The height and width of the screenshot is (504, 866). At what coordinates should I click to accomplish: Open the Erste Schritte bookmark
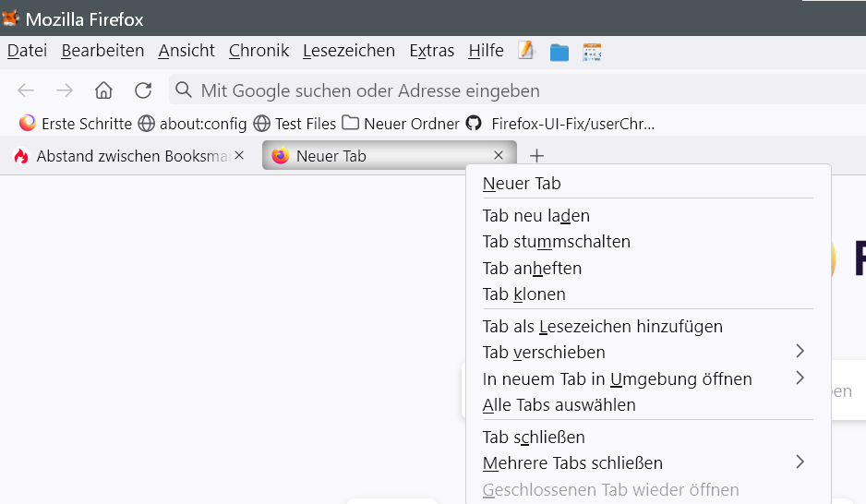(x=76, y=123)
